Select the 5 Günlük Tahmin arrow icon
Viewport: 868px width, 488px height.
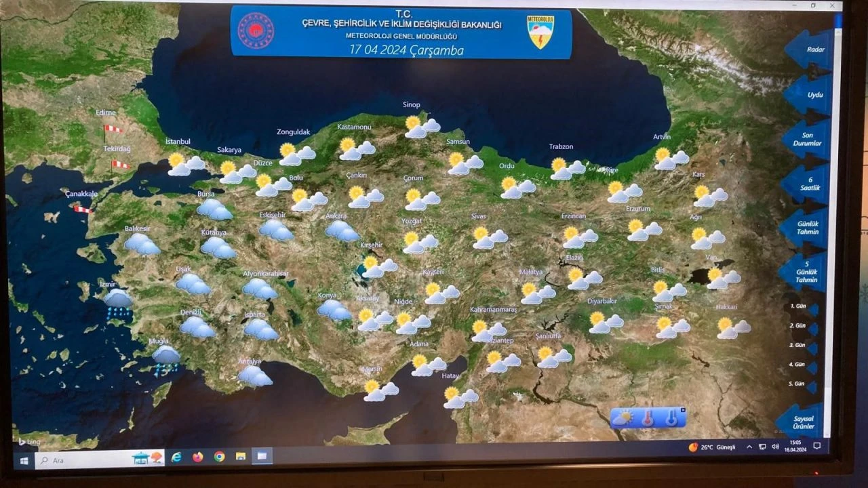click(x=808, y=271)
